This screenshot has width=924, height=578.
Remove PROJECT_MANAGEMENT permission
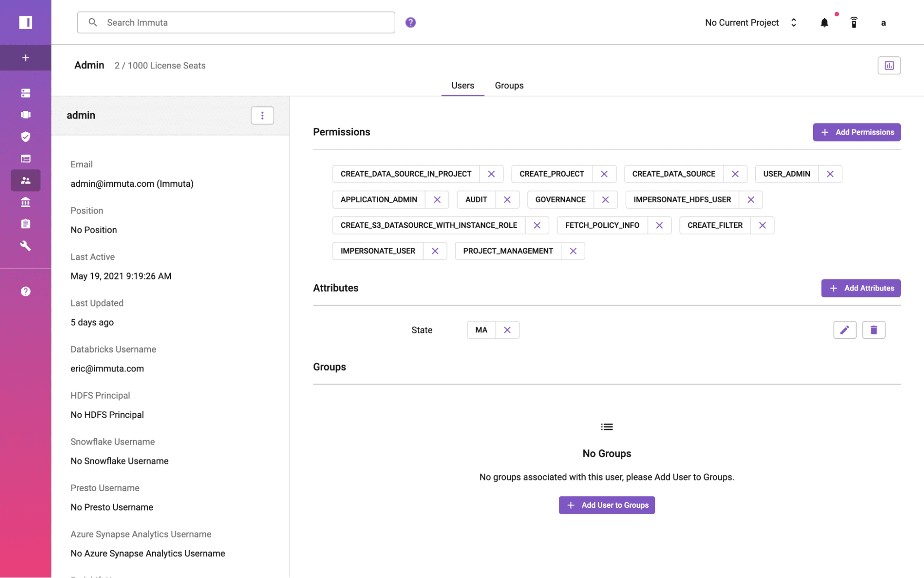[x=573, y=251]
